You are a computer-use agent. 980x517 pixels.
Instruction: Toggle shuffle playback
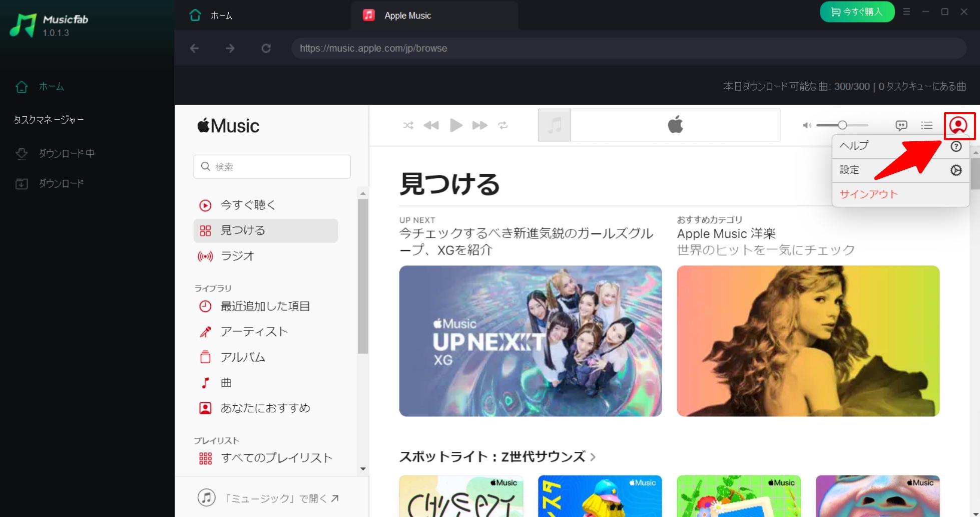(408, 125)
